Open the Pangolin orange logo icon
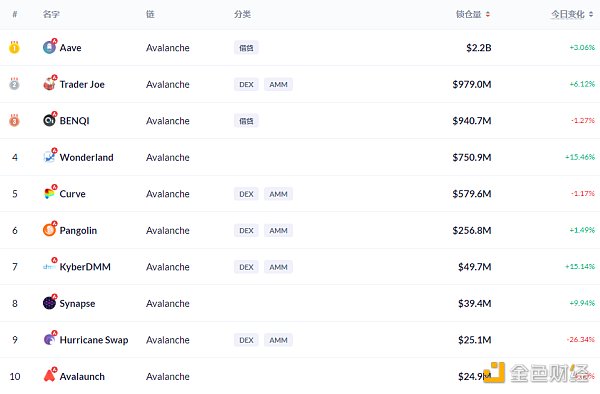Image resolution: width=600 pixels, height=394 pixels. coord(49,229)
